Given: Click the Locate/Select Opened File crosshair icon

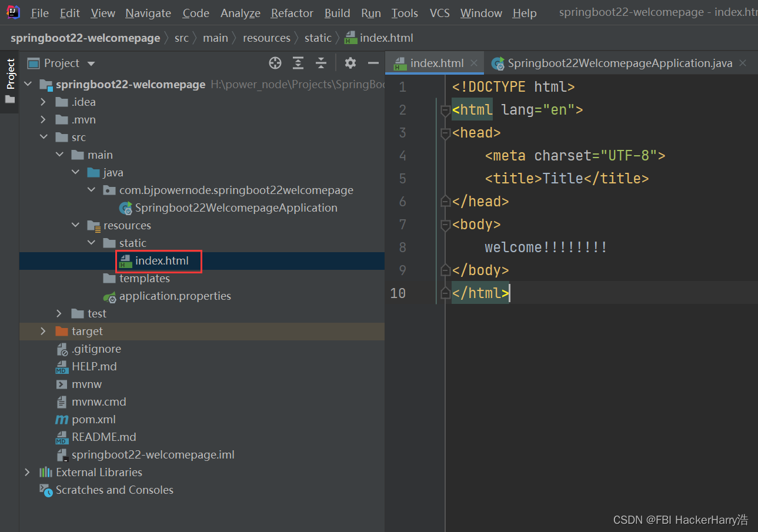Looking at the screenshot, I should [275, 63].
